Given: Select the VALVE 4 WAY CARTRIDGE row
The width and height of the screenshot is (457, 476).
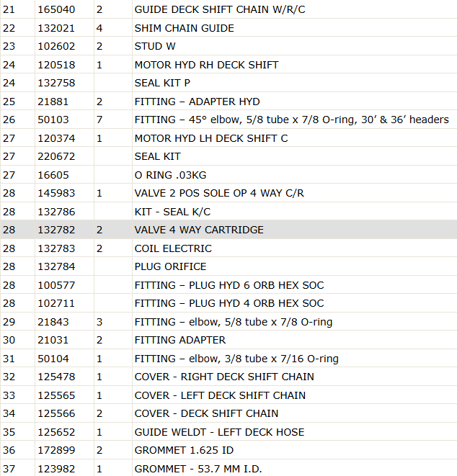Looking at the screenshot, I should (x=228, y=230).
